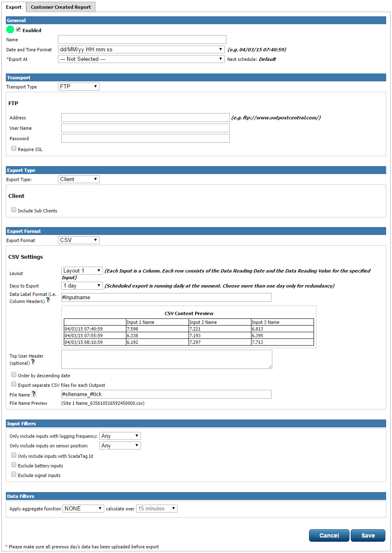The width and height of the screenshot is (392, 553).
Task: Enable the Require SSL checkbox
Action: [x=14, y=149]
